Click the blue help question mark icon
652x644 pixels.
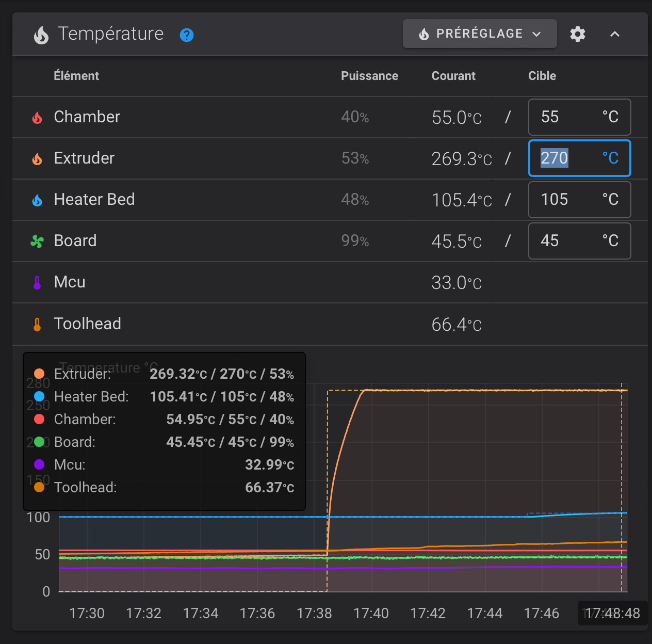186,35
